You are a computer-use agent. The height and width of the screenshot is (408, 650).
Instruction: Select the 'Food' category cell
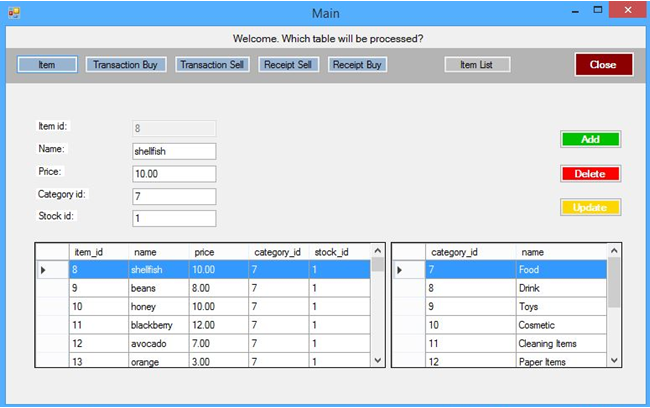point(561,270)
